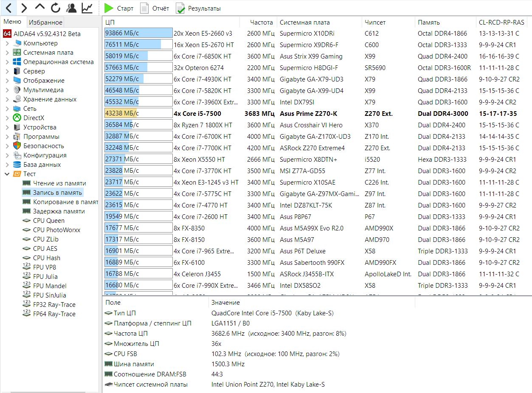Sort by Системная плата column header

[x=319, y=22]
